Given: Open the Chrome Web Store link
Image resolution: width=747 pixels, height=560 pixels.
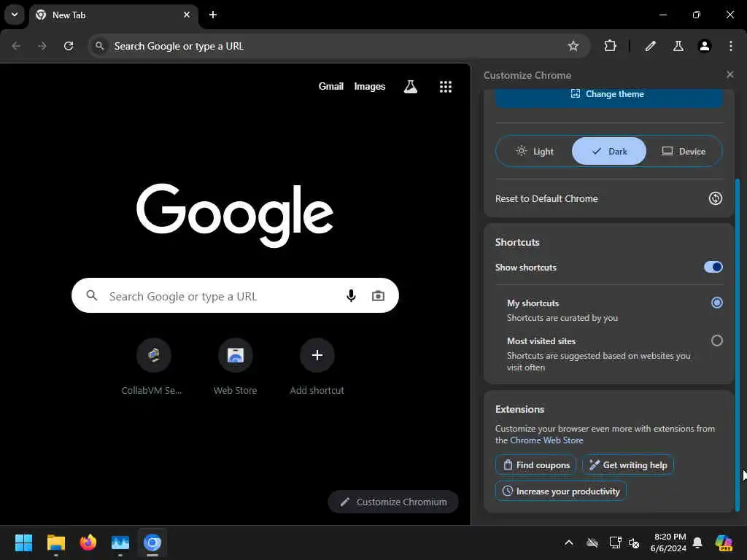Looking at the screenshot, I should (546, 440).
